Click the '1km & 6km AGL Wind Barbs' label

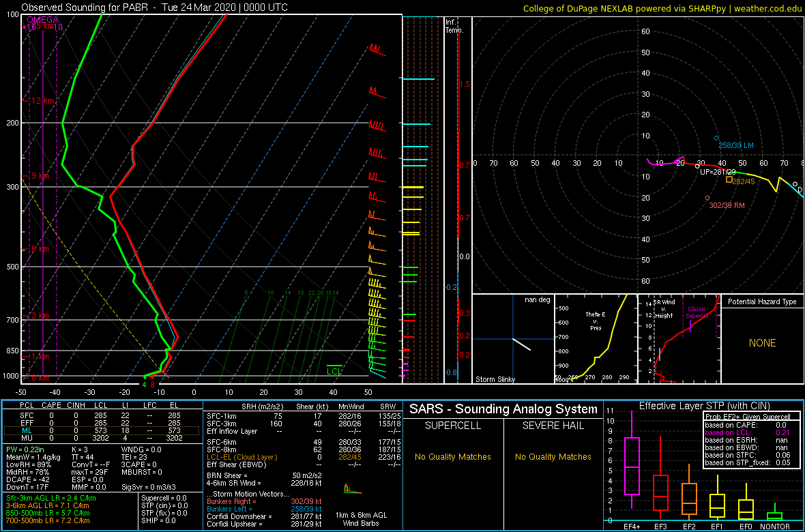point(362,520)
